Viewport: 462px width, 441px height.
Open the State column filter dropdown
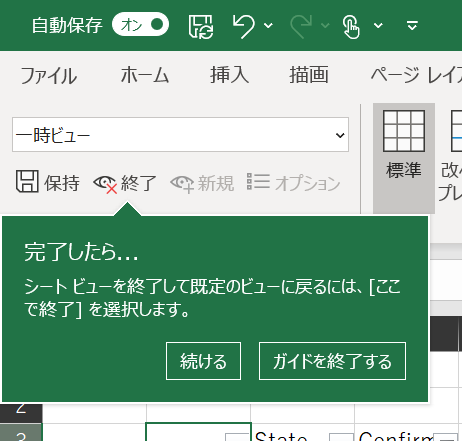(341, 437)
